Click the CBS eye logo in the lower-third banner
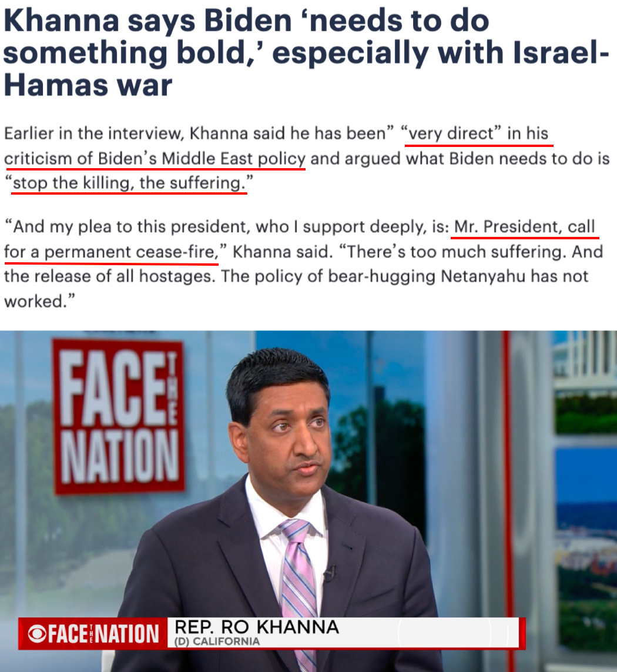 tap(37, 634)
